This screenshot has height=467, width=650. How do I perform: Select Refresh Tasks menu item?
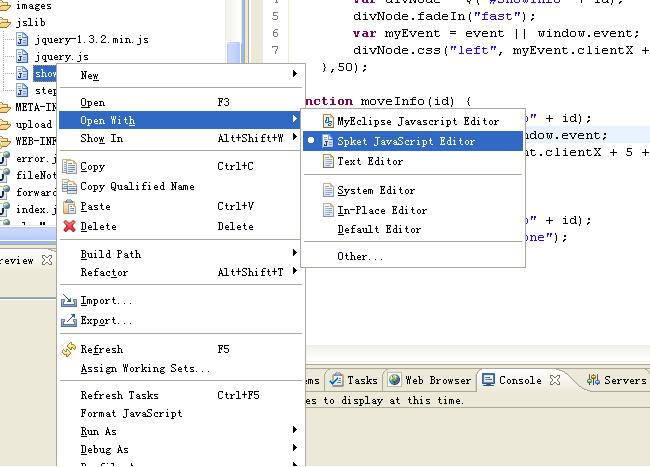pyautogui.click(x=181, y=395)
